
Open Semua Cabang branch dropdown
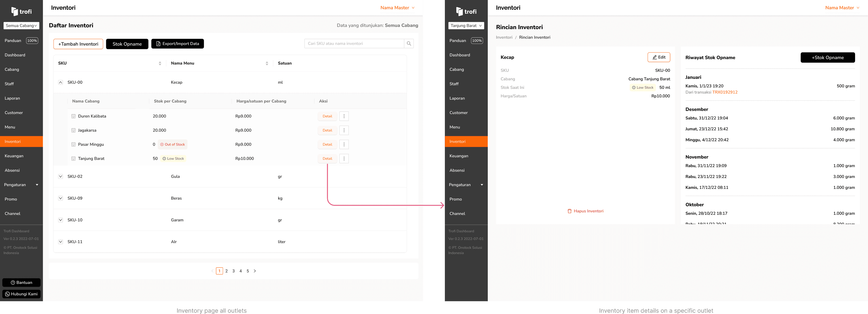pyautogui.click(x=21, y=26)
